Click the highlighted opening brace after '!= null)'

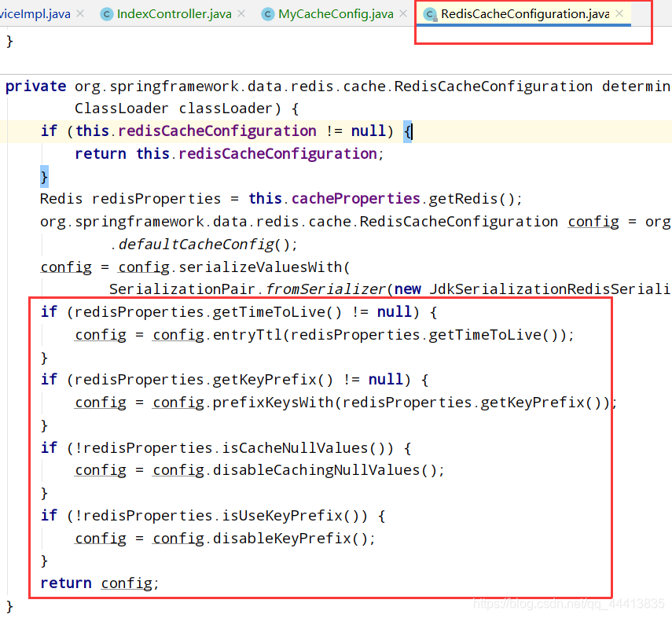pos(408,131)
